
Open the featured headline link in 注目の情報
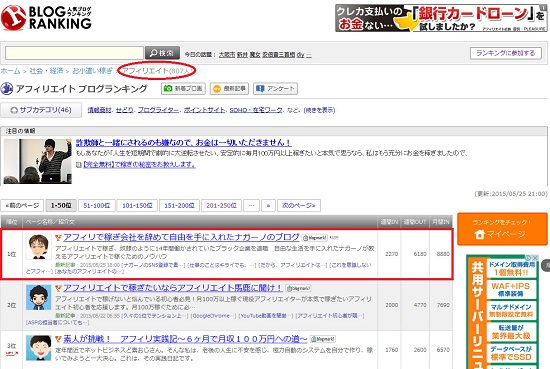point(184,143)
